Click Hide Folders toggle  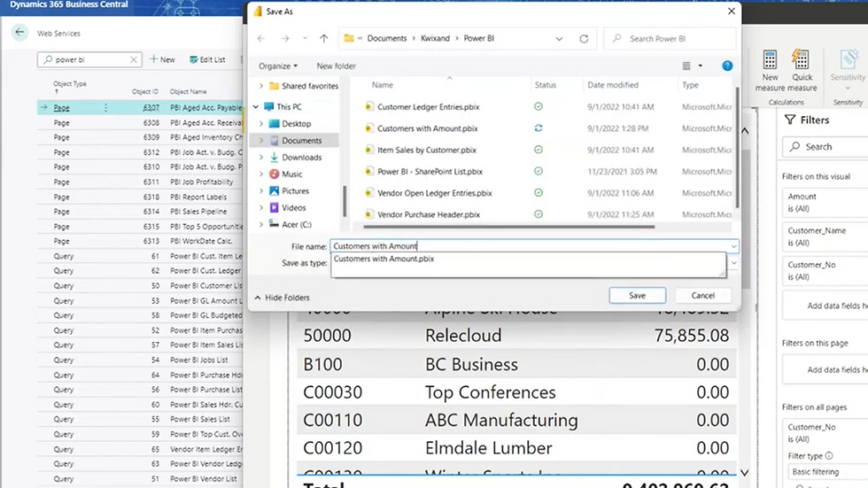(282, 298)
